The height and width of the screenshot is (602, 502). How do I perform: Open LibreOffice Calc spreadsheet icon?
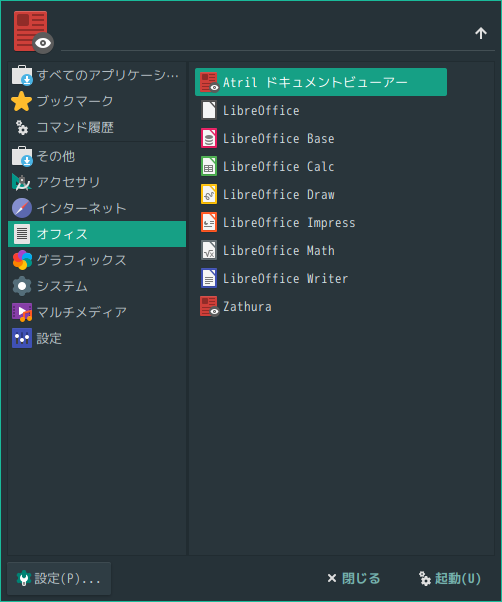(x=209, y=166)
